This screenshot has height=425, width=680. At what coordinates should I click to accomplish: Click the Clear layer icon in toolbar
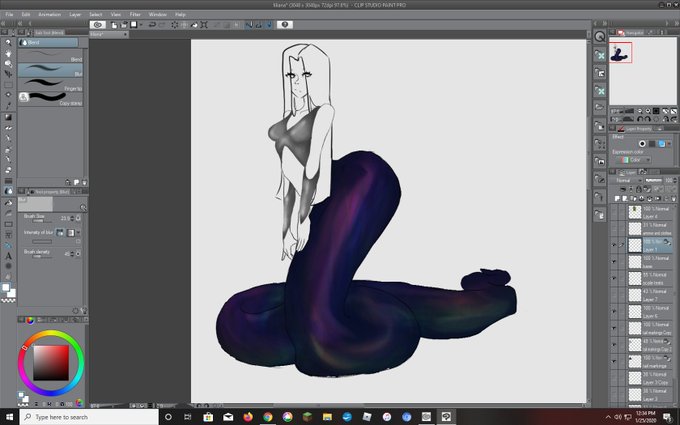[175, 25]
